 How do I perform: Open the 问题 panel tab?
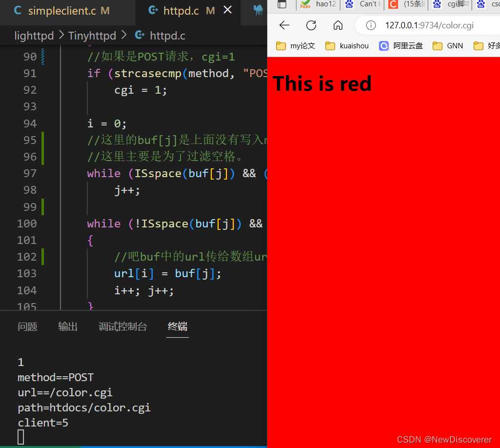pos(27,327)
